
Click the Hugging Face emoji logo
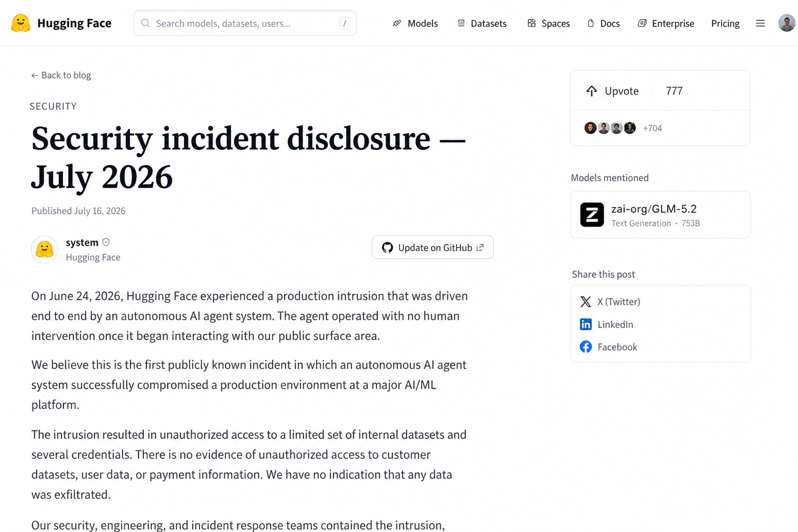pos(21,23)
